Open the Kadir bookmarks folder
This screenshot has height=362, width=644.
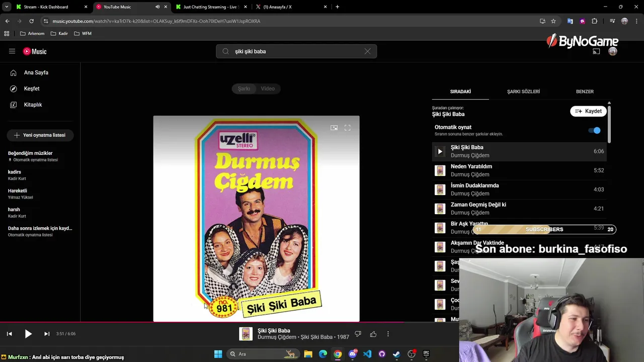[x=59, y=34]
